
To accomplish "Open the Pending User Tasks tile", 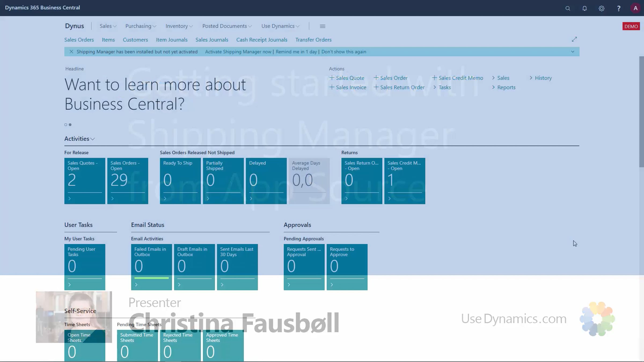I will [85, 267].
